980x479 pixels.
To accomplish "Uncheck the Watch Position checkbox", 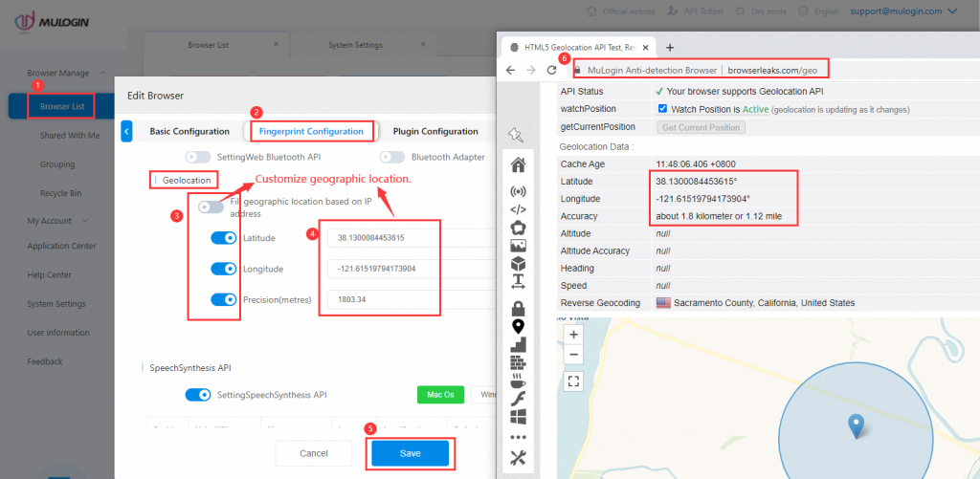I will [x=662, y=109].
